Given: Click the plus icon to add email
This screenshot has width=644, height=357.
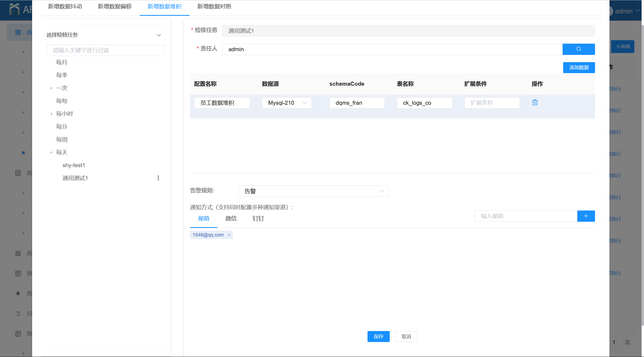Looking at the screenshot, I should tap(586, 216).
